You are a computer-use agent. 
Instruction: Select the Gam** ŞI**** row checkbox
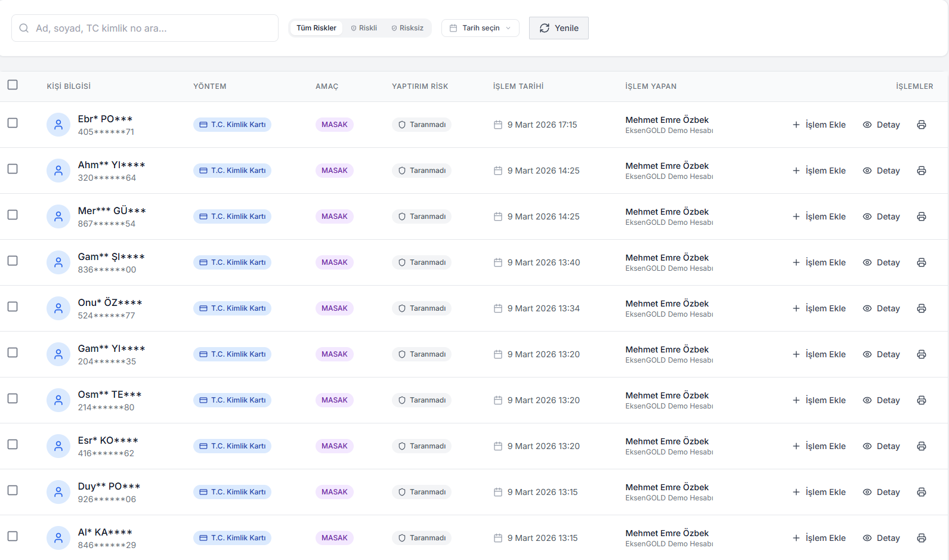pyautogui.click(x=13, y=261)
